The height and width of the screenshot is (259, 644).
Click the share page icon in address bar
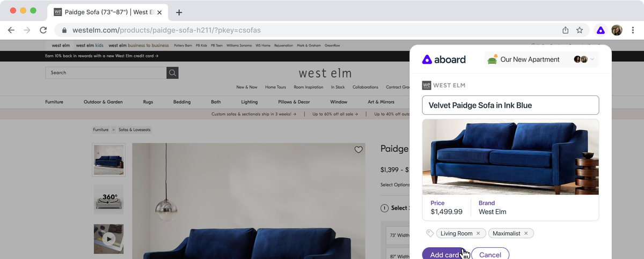[x=565, y=31]
